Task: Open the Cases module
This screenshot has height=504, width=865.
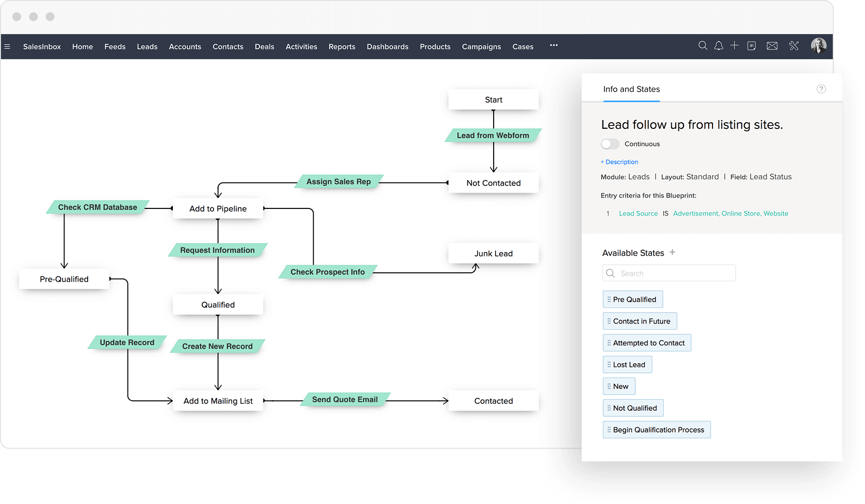Action: (523, 46)
